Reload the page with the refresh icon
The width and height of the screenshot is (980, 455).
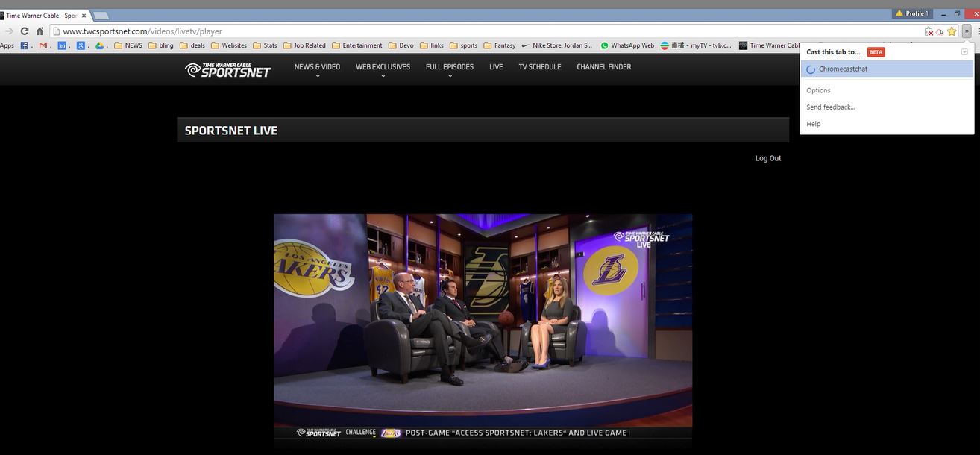pyautogui.click(x=25, y=31)
